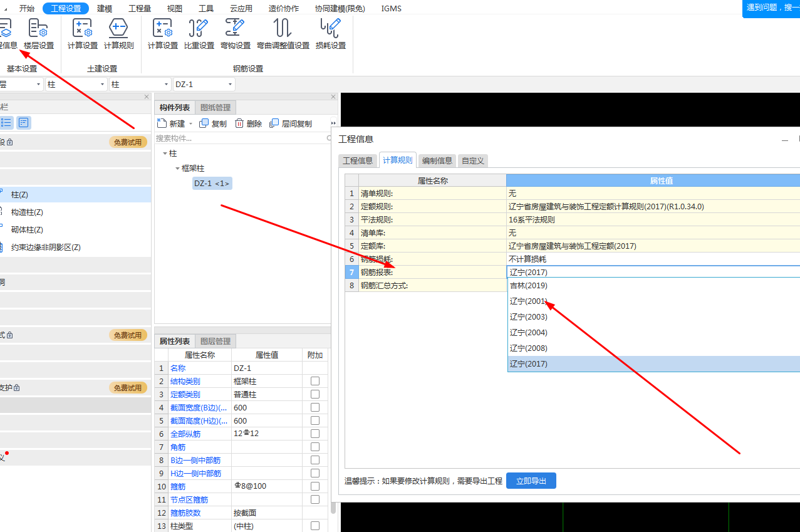The height and width of the screenshot is (532, 800).
Task: Open 弯曲调整值设置 bend adjustment settings
Action: (x=283, y=34)
